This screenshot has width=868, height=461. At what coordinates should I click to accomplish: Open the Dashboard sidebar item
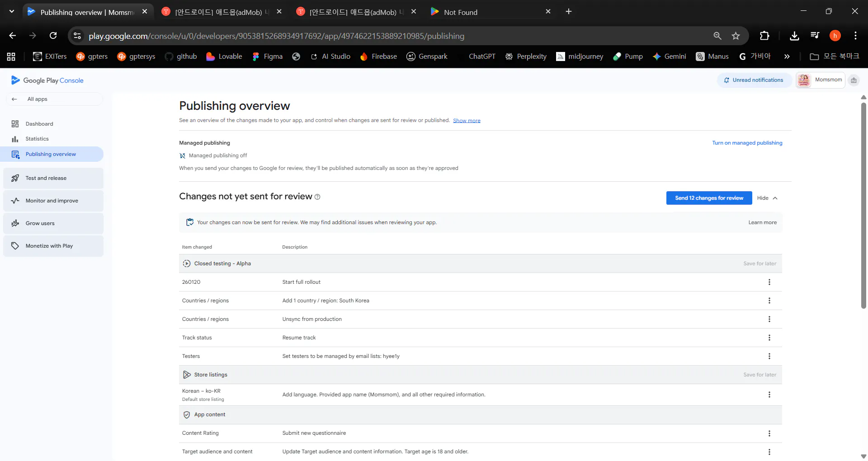coord(39,124)
